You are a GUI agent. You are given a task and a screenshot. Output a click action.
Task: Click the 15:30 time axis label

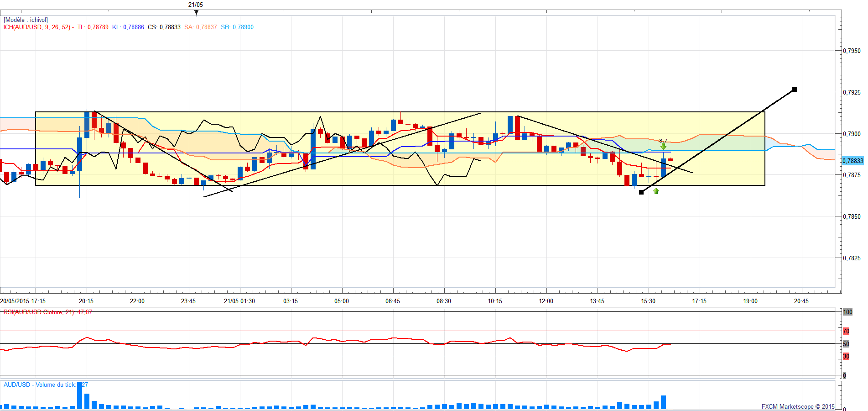[648, 301]
